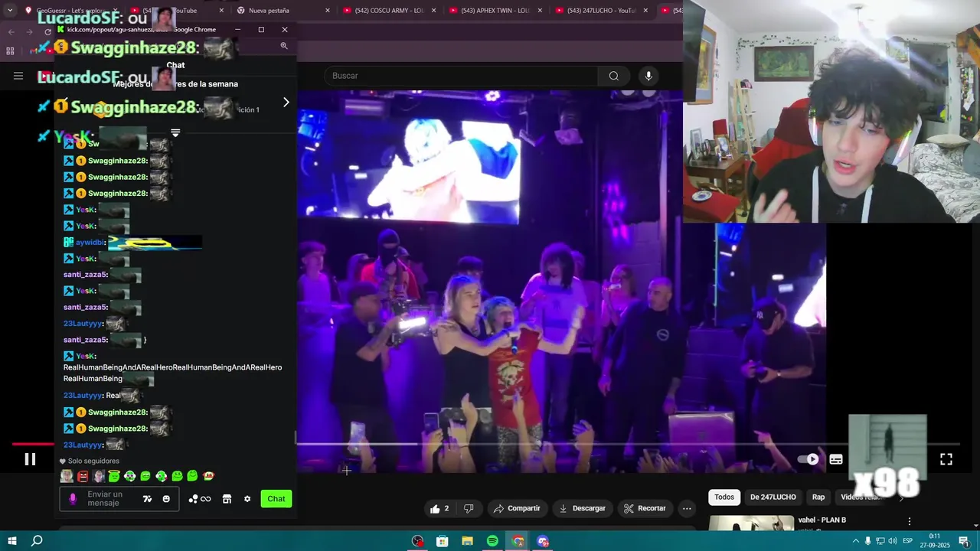The height and width of the screenshot is (551, 980).
Task: Toggle the autoplay switch on the player
Action: (808, 459)
